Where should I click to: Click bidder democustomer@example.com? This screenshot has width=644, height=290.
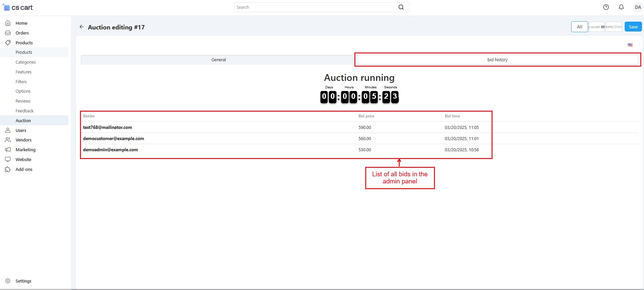click(113, 139)
